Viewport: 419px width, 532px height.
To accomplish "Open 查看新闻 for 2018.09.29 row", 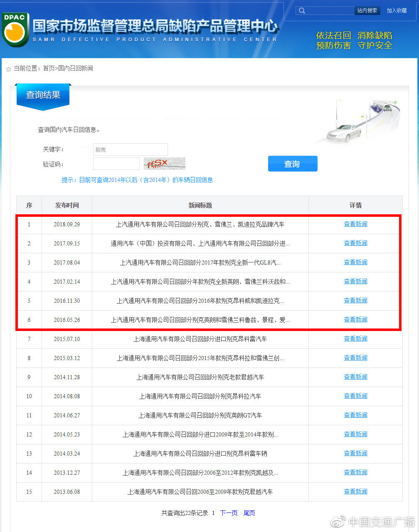I will coord(355,224).
